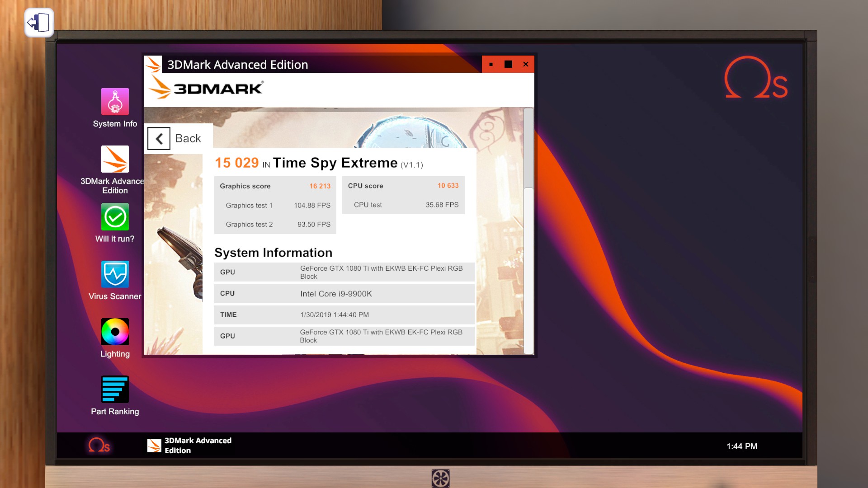Select 3DMark Advanced Edition taskbar entry

(x=189, y=446)
